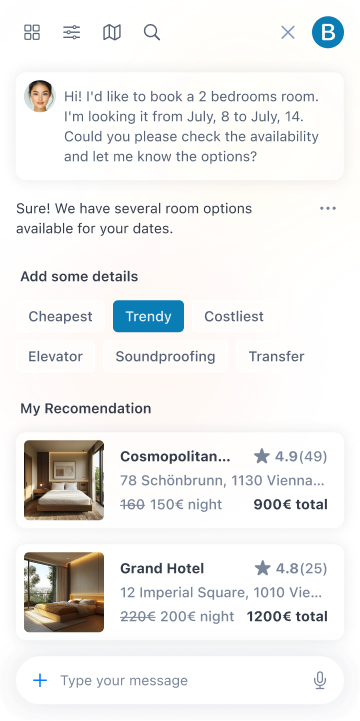The height and width of the screenshot is (721, 360).
Task: Close the chat with the X icon
Action: point(288,33)
